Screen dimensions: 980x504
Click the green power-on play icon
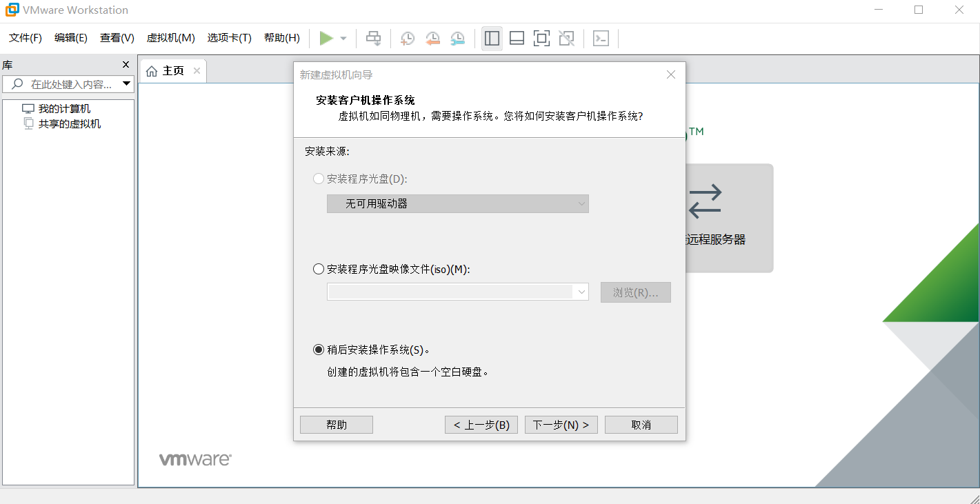(327, 39)
